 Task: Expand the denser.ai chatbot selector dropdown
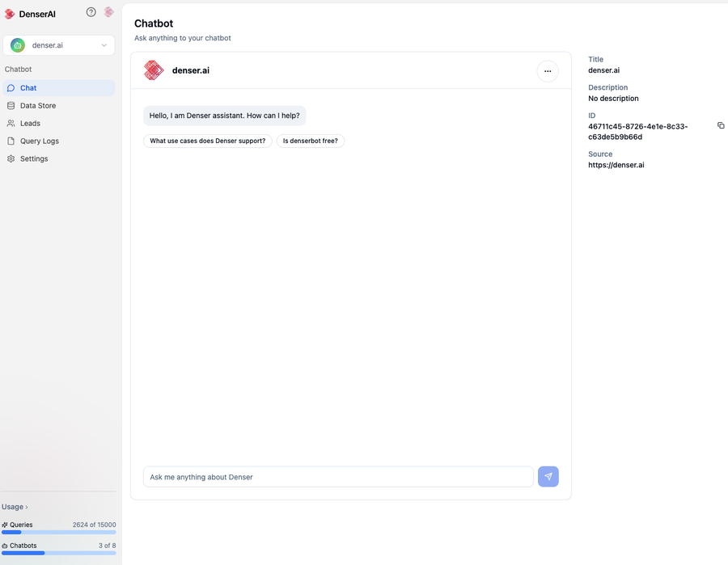pyautogui.click(x=58, y=45)
